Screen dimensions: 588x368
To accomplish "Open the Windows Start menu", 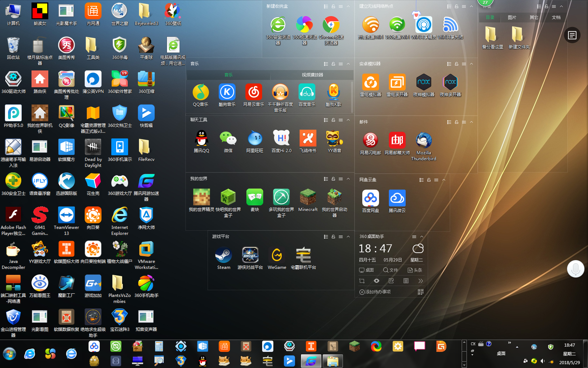I will pos(9,354).
